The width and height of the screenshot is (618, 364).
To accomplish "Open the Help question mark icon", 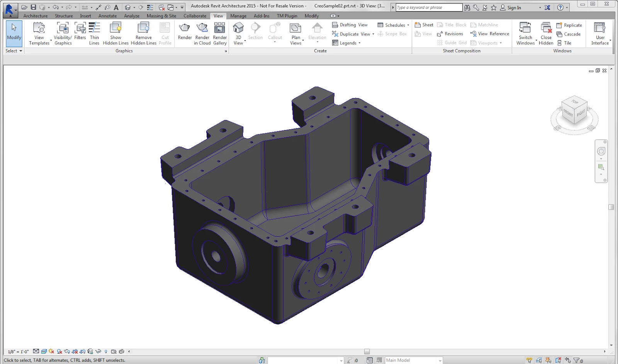I will coord(560,7).
